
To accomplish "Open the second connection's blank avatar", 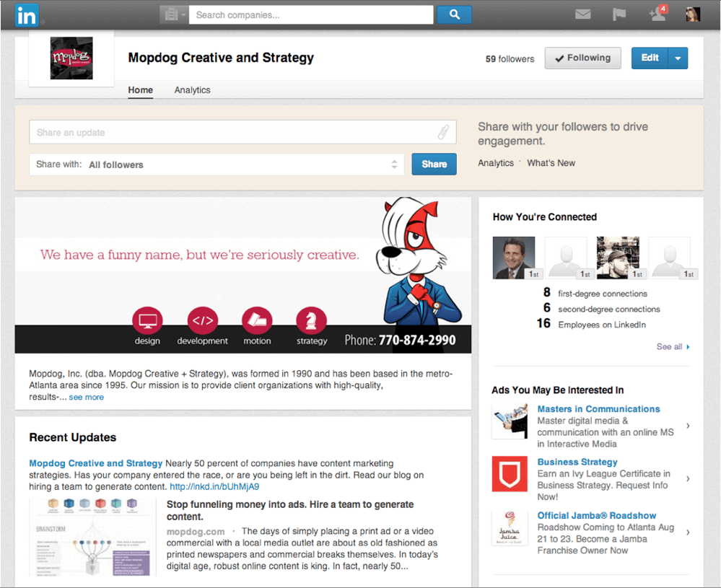I will [x=566, y=258].
